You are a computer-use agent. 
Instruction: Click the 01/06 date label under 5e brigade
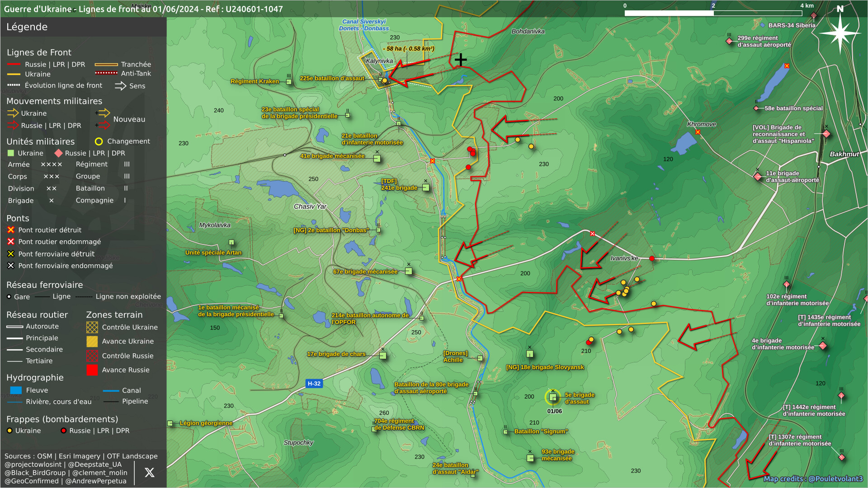554,411
